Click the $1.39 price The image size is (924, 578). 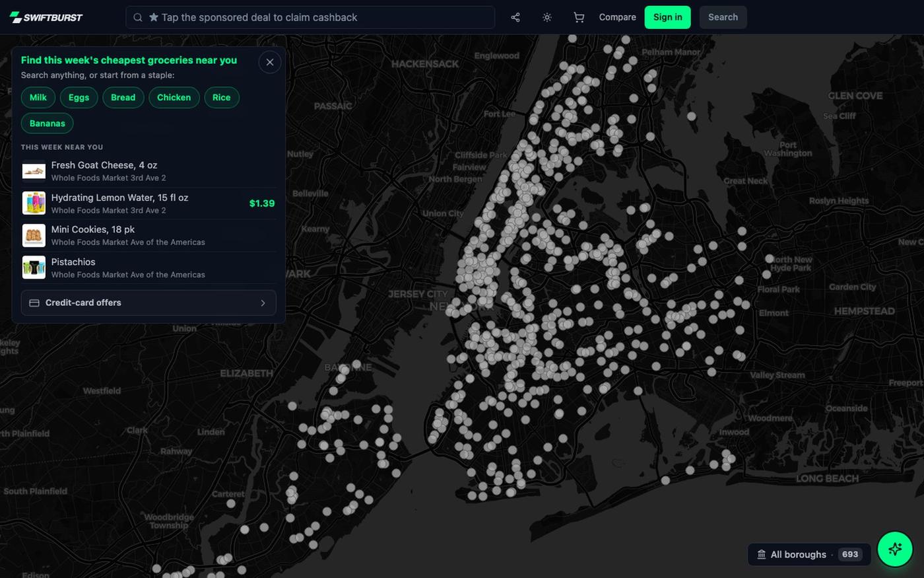pos(262,203)
